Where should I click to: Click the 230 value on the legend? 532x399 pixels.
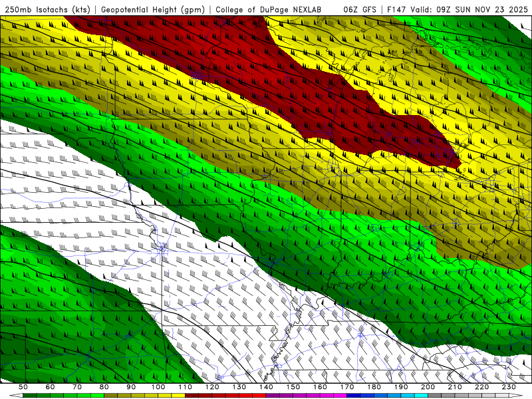pyautogui.click(x=509, y=387)
